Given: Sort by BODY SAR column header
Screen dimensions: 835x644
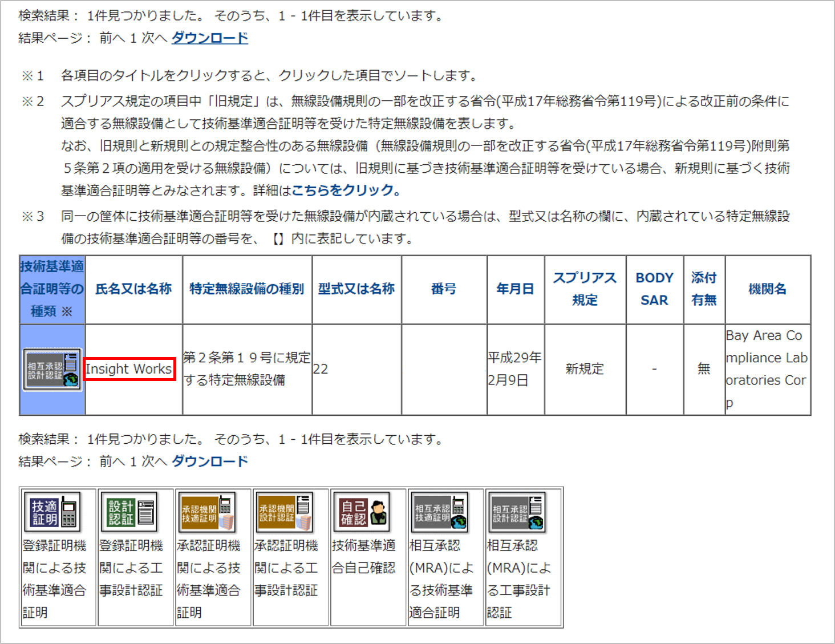Looking at the screenshot, I should click(655, 289).
